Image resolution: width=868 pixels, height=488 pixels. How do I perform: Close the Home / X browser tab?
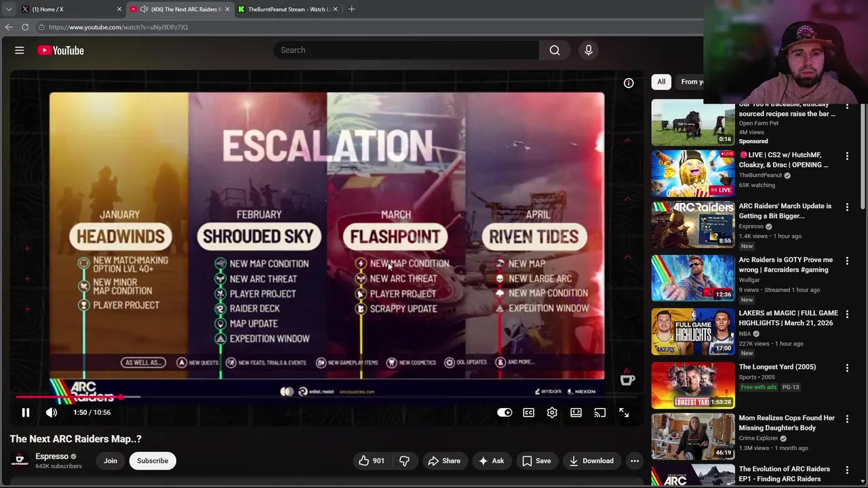(119, 9)
